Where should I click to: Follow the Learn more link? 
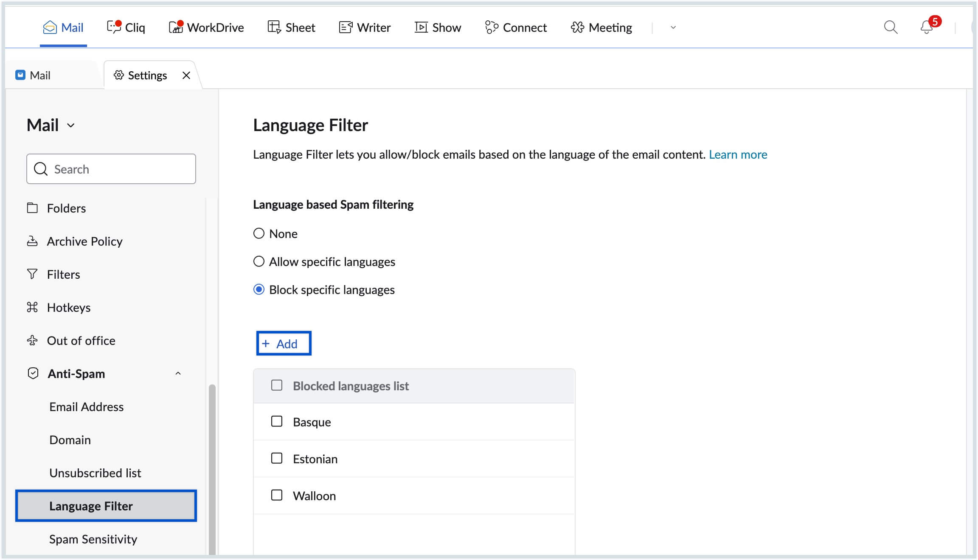(x=738, y=154)
